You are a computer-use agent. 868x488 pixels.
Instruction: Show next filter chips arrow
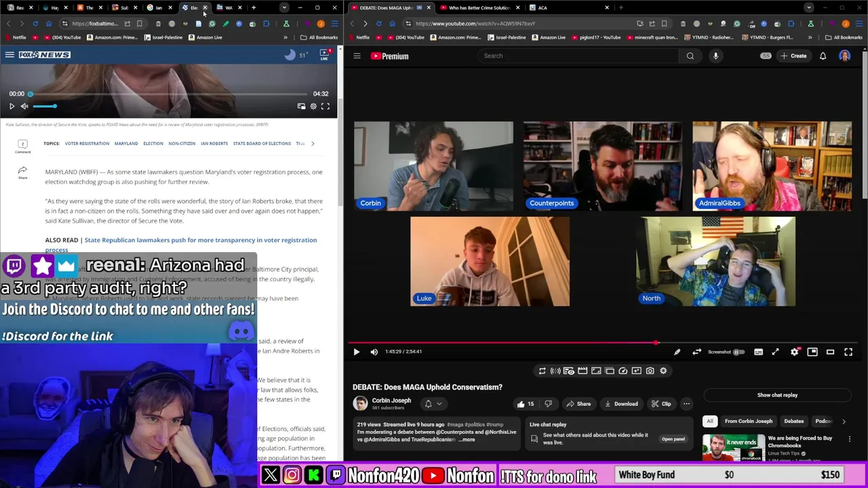[844, 422]
